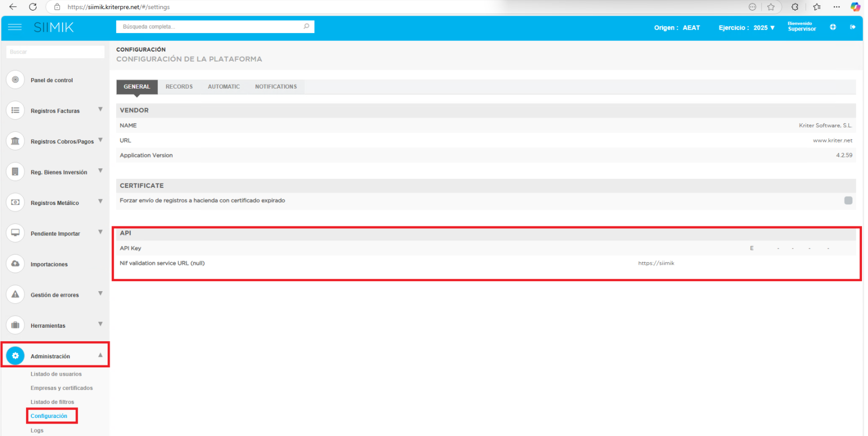Open Empresas y certificados link
The height and width of the screenshot is (436, 868).
[62, 388]
